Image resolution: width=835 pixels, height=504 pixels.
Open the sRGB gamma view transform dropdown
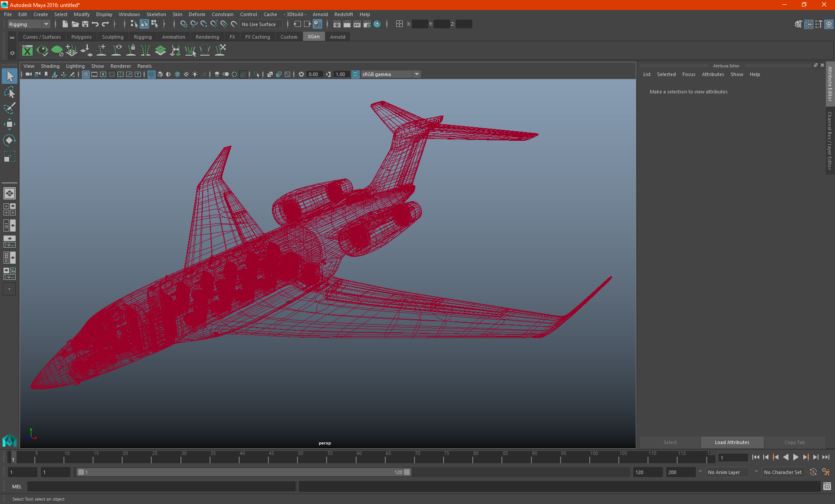(x=391, y=74)
